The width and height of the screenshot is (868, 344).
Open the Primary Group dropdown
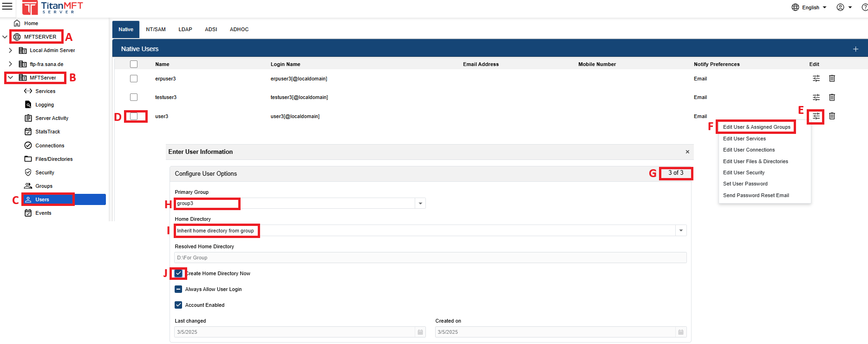[x=420, y=204]
